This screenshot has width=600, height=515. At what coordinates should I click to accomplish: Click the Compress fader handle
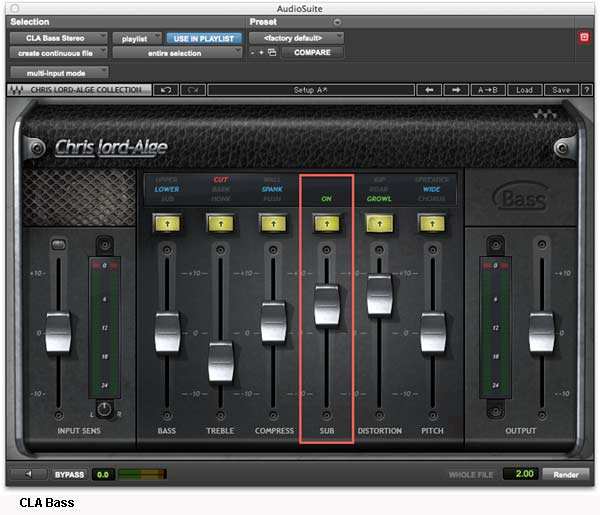pyautogui.click(x=273, y=321)
